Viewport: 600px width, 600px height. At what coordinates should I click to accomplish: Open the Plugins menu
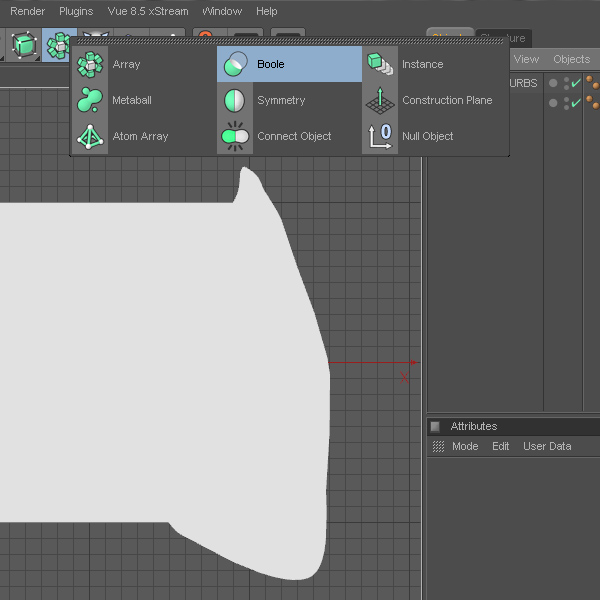(76, 11)
